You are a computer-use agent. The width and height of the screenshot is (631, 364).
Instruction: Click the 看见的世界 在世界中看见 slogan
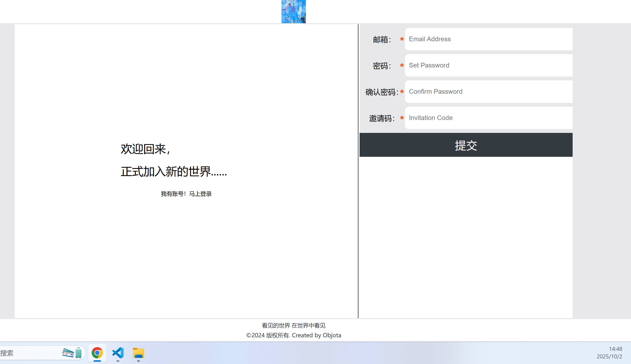(x=293, y=325)
